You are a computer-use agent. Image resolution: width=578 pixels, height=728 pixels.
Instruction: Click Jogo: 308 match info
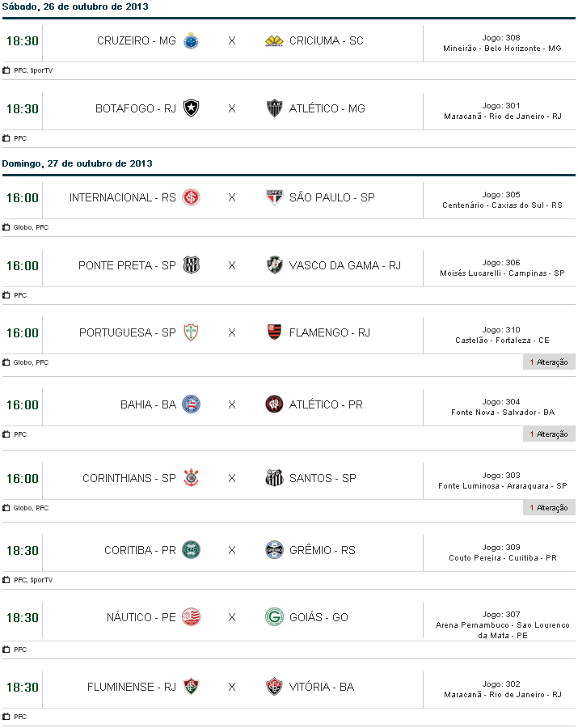(x=501, y=38)
